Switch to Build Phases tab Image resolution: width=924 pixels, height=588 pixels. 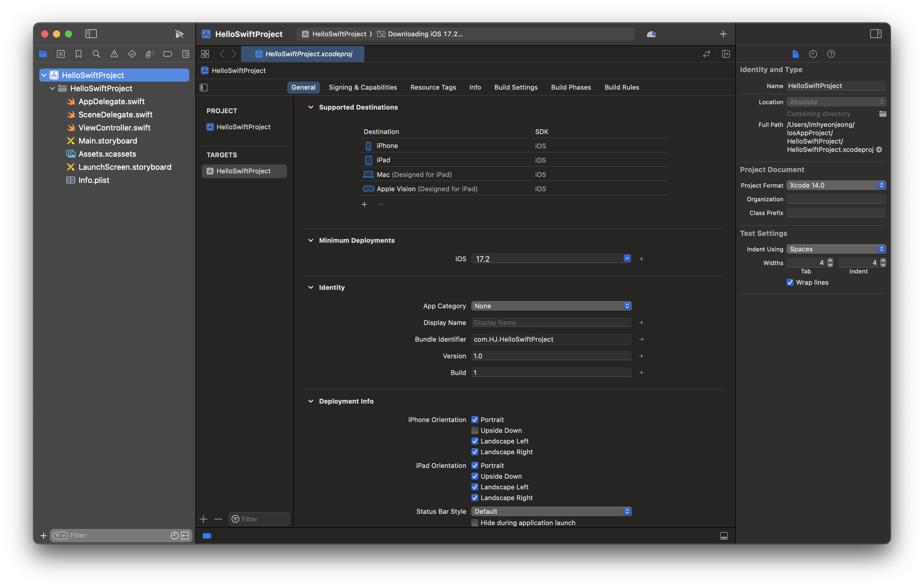(x=571, y=87)
